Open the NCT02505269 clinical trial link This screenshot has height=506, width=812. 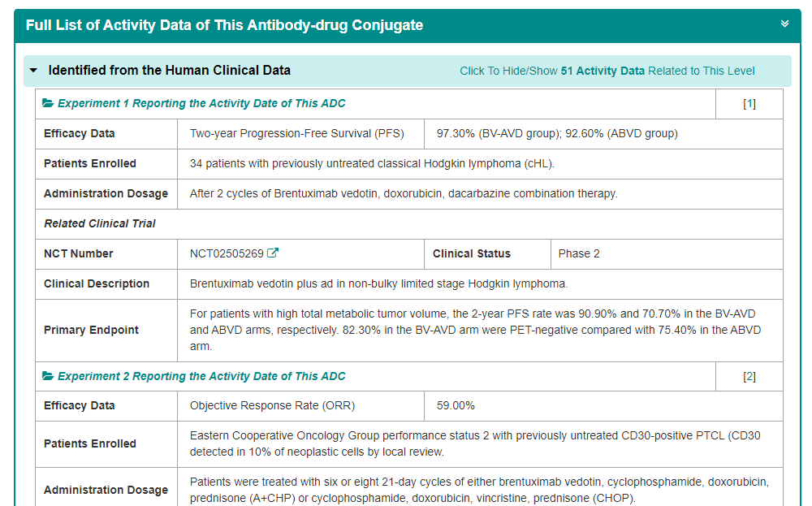(227, 253)
